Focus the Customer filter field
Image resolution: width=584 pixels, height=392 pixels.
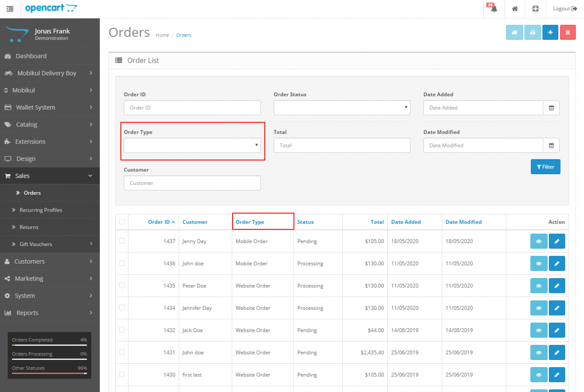point(192,183)
